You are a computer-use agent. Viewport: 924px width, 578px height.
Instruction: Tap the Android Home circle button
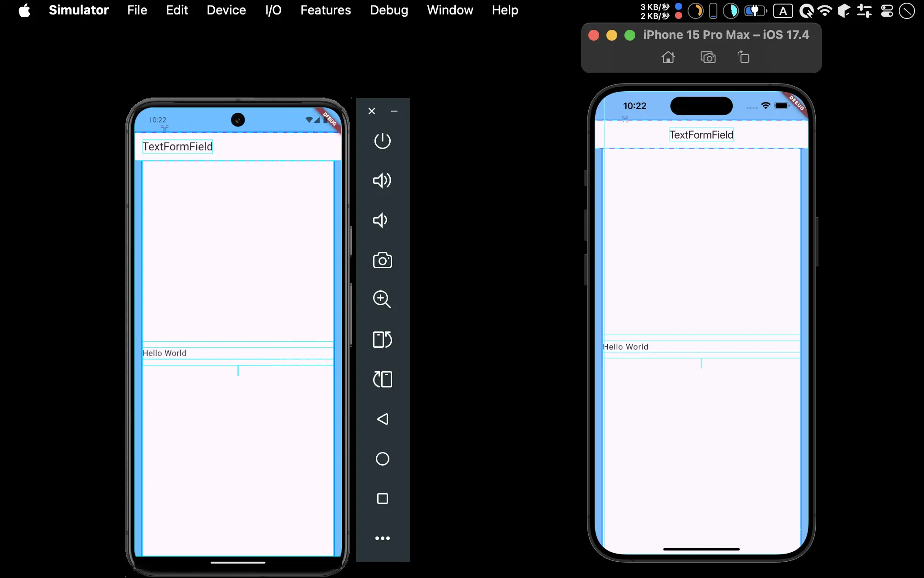tap(382, 459)
